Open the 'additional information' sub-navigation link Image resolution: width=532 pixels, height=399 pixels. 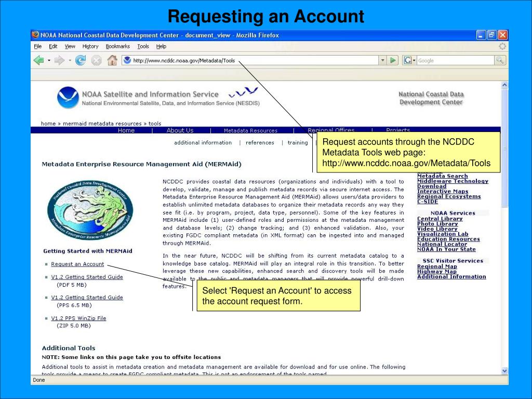pos(203,142)
